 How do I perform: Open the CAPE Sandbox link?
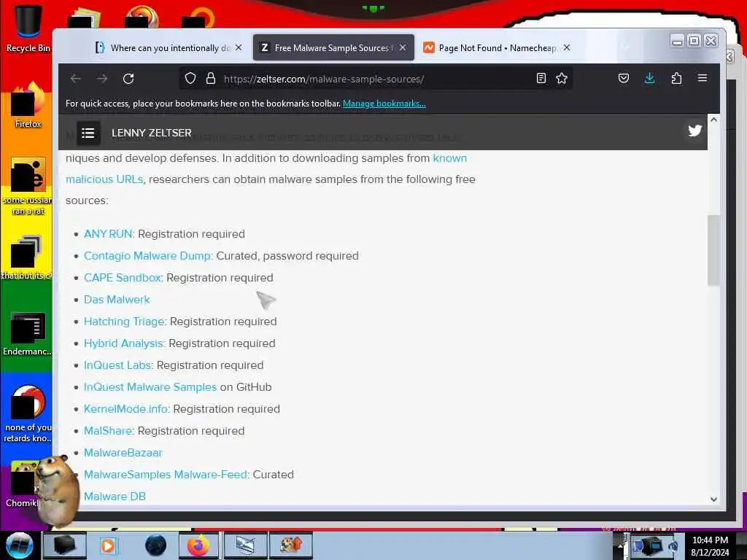122,278
